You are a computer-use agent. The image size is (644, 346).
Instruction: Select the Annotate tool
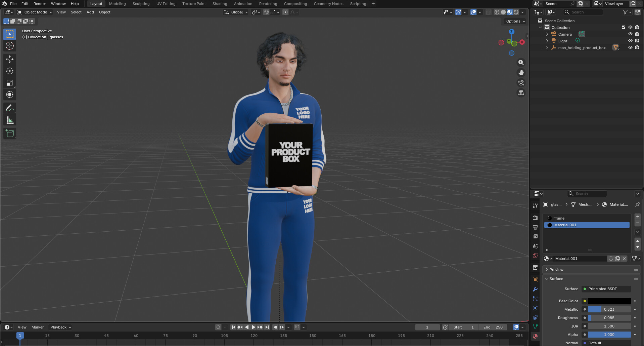(x=10, y=108)
